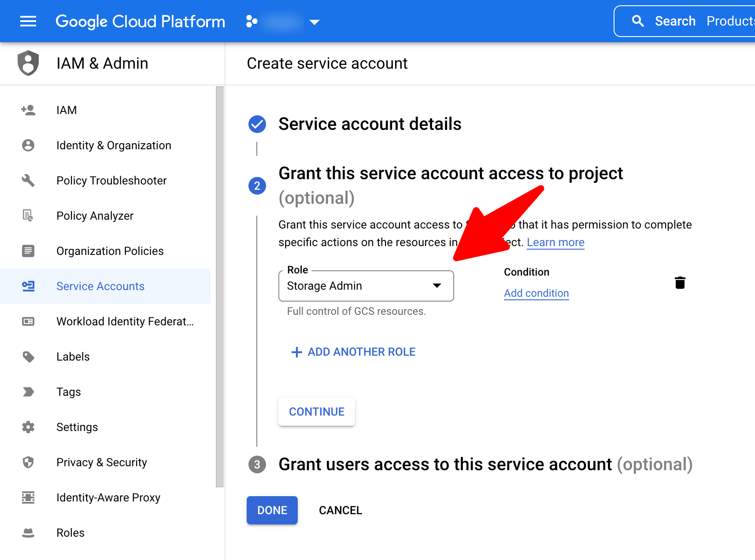Click the Labels tag icon
This screenshot has width=755, height=560.
click(x=28, y=357)
